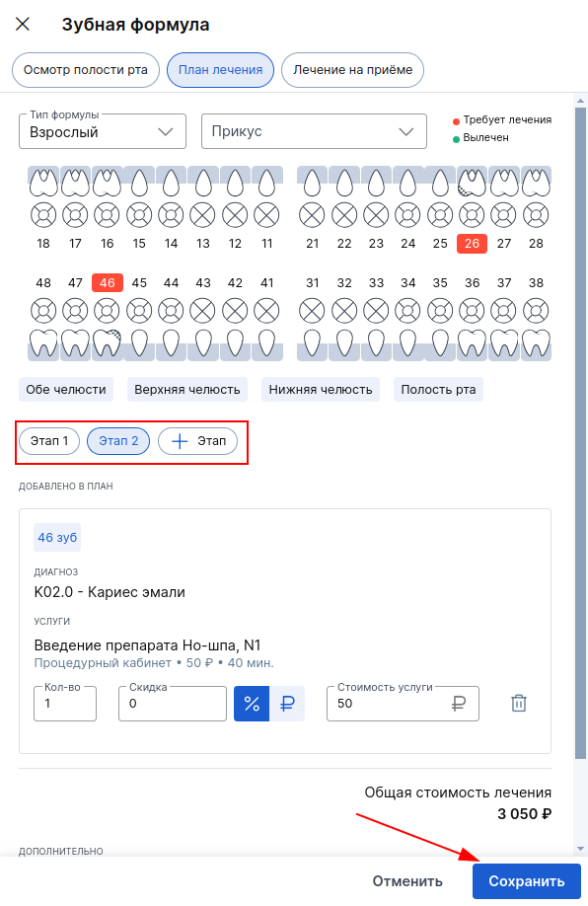Select lower tooth 46 crown icon
This screenshot has height=906, width=588.
point(107,343)
